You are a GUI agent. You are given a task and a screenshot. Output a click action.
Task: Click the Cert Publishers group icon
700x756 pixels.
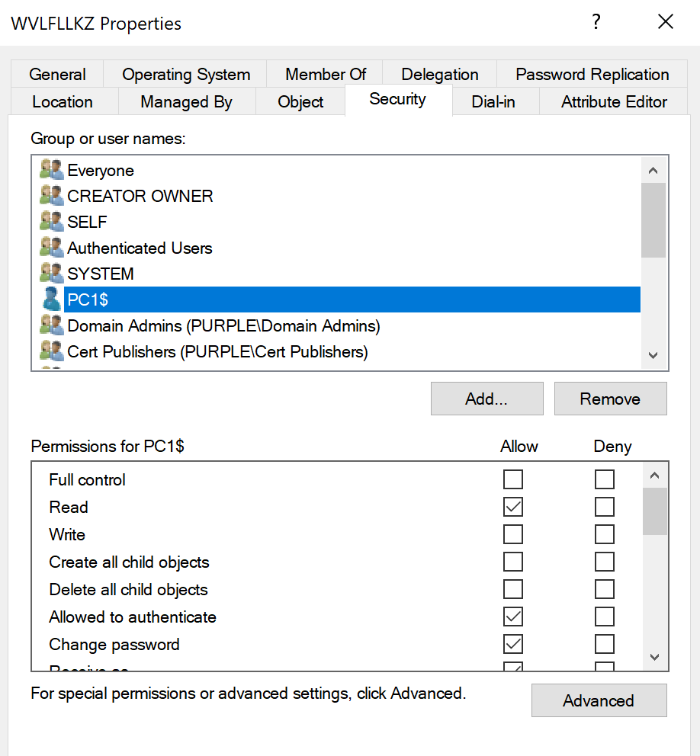pyautogui.click(x=50, y=351)
